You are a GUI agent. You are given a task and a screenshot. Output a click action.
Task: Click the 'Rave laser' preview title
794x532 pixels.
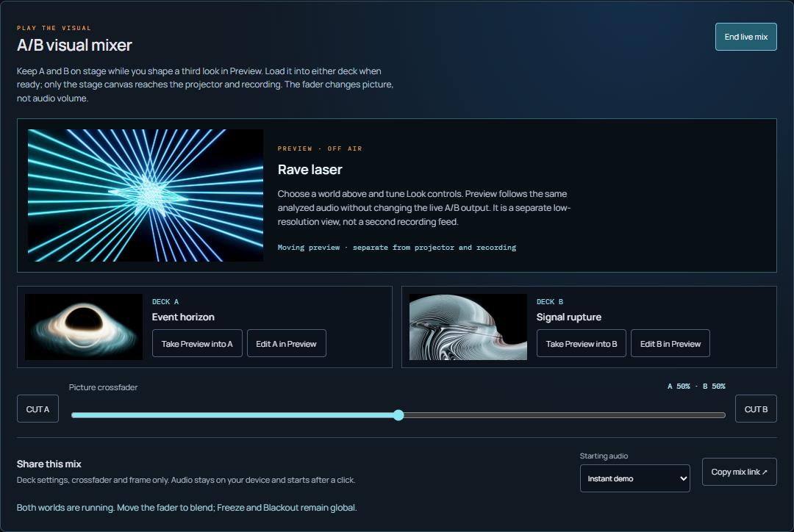coord(310,170)
